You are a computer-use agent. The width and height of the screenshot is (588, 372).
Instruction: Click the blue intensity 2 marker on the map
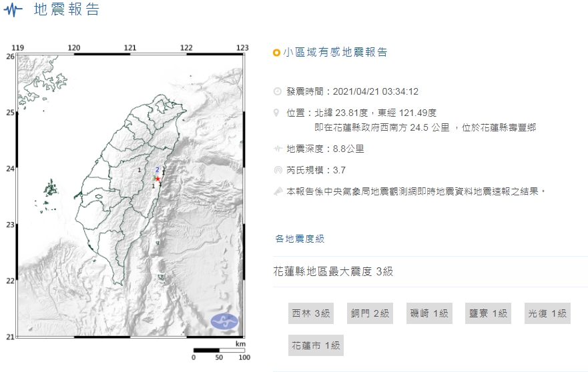[x=157, y=170]
